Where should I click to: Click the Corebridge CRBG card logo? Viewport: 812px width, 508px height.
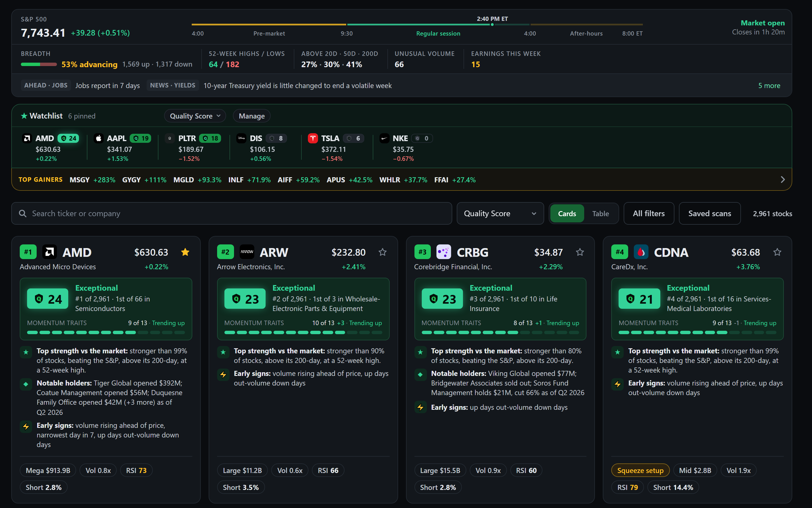tap(443, 252)
